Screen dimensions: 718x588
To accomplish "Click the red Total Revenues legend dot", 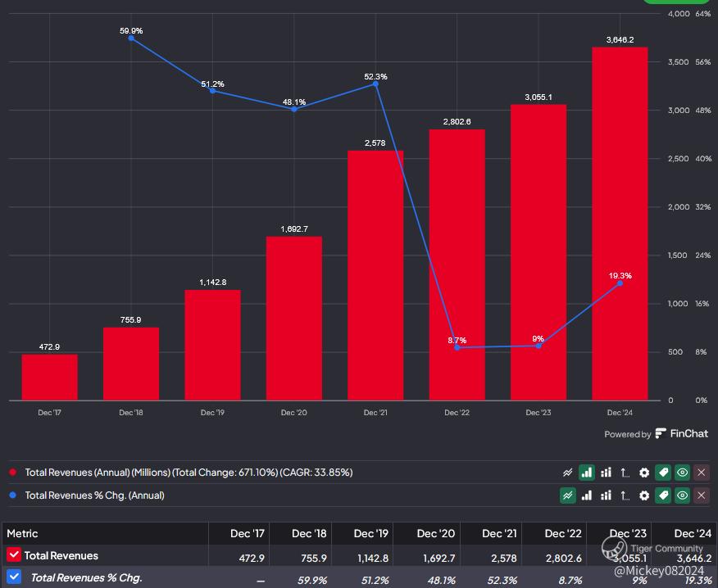I will pyautogui.click(x=12, y=473).
